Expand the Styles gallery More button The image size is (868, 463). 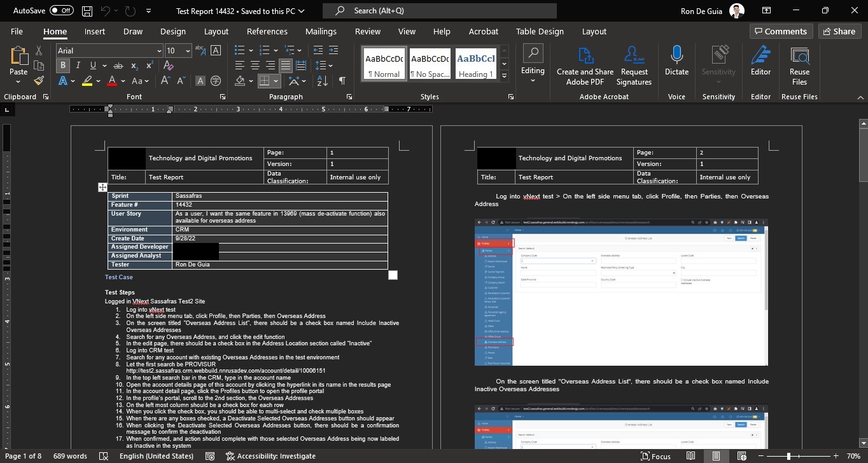[x=505, y=76]
